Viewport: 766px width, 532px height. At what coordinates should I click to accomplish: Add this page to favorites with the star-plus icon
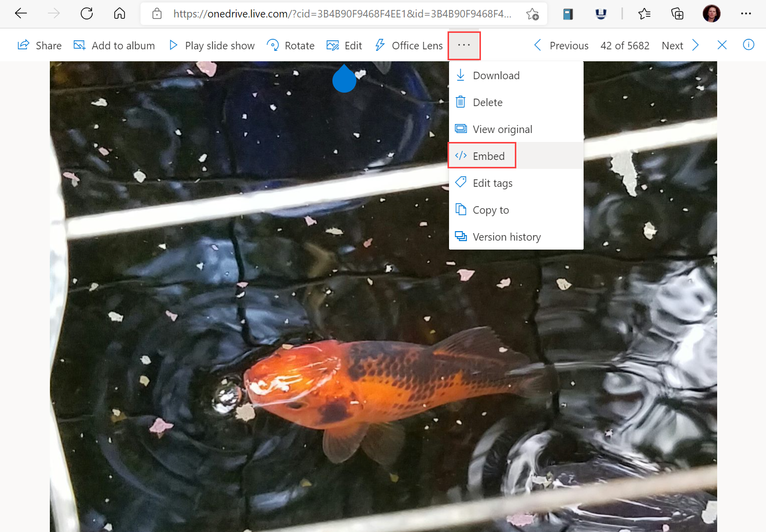(x=532, y=14)
